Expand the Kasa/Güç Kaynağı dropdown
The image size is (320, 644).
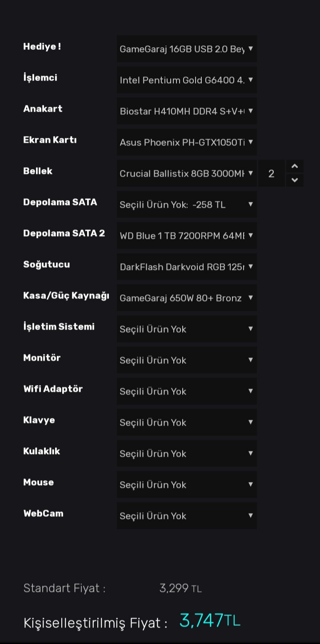(x=186, y=298)
